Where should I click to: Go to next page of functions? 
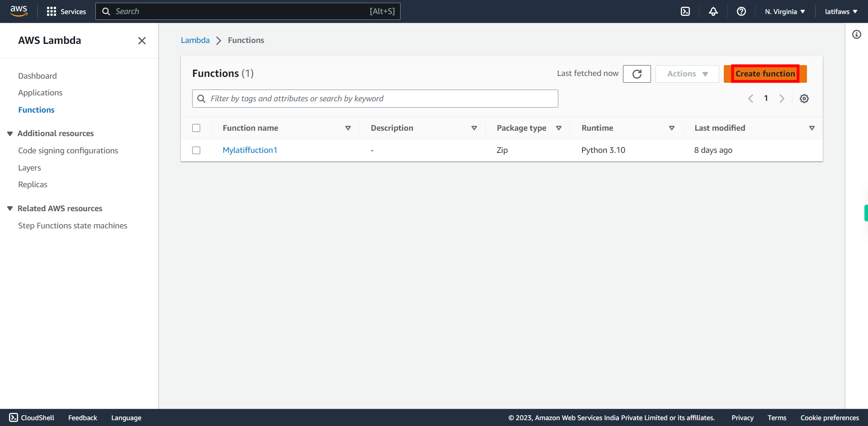tap(782, 99)
